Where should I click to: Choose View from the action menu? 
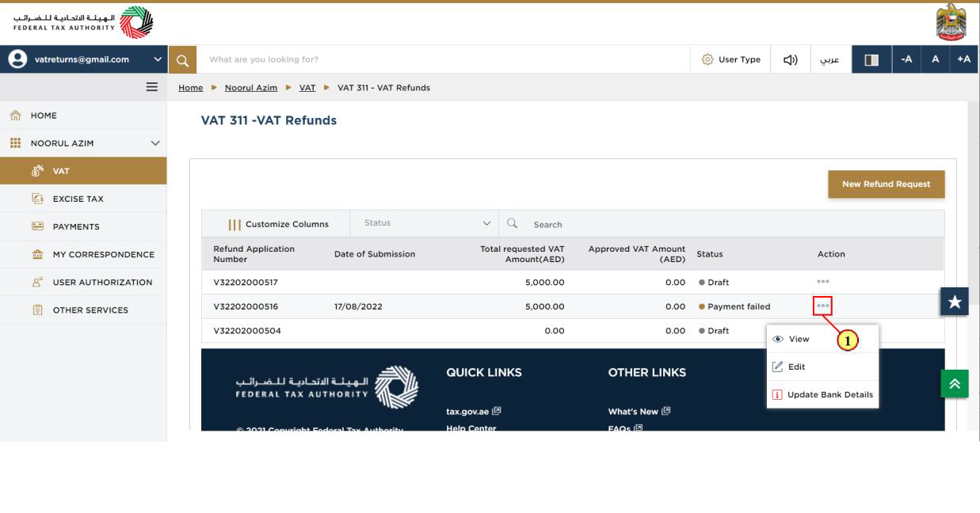pyautogui.click(x=822, y=339)
